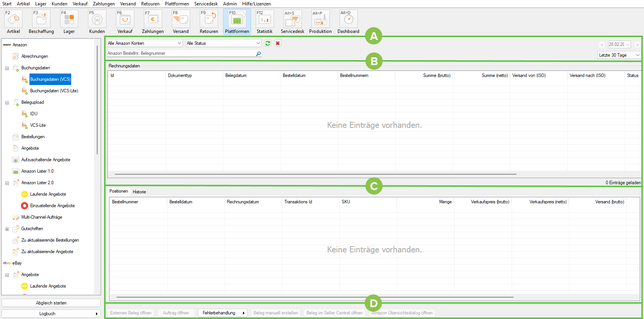The height and width of the screenshot is (319, 644).
Task: Launch the Servicedesk toolbar icon
Action: point(292,19)
